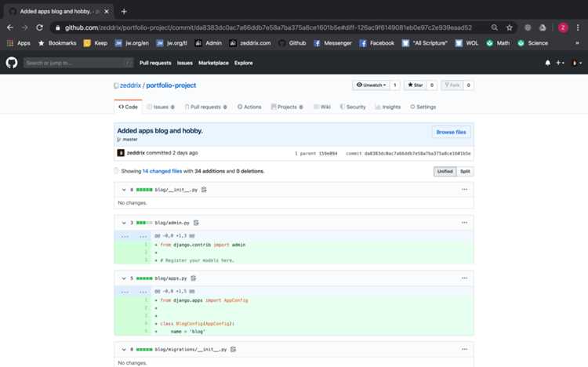Expand hidden lines in blog/apps.py diff
Image resolution: width=588 pixels, height=367 pixels.
tap(132, 292)
